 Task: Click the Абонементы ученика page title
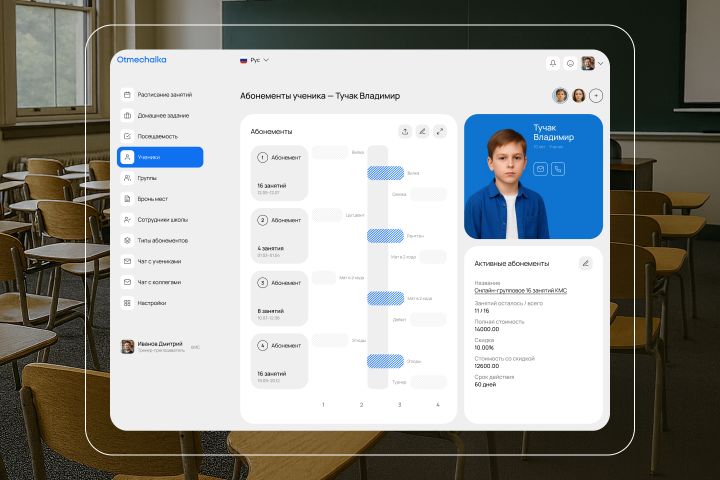pyautogui.click(x=320, y=96)
